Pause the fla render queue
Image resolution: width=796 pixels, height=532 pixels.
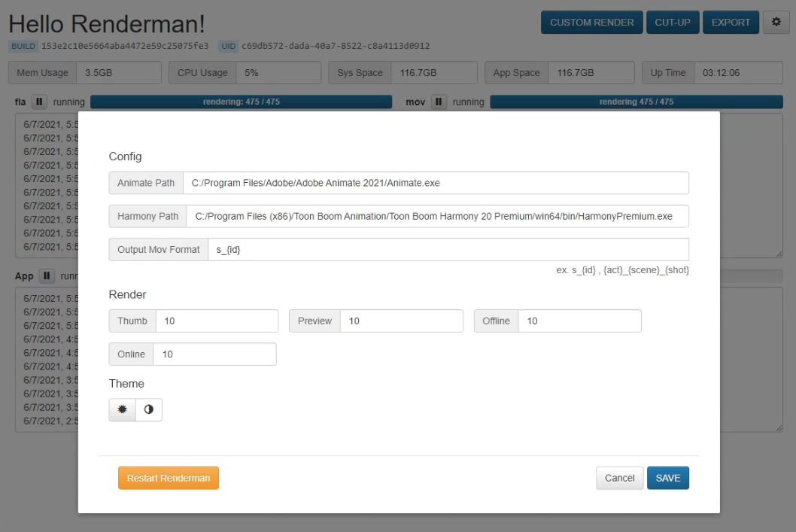point(39,102)
